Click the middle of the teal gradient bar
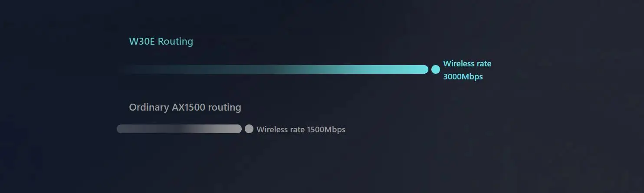The width and height of the screenshot is (644, 193). coord(273,69)
